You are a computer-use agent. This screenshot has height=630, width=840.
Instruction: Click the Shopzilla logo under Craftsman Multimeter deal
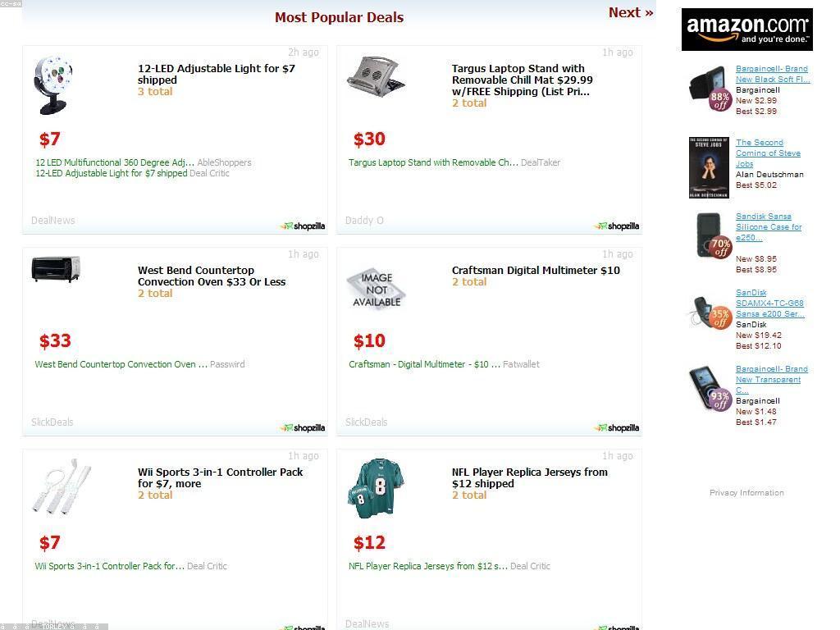point(617,427)
